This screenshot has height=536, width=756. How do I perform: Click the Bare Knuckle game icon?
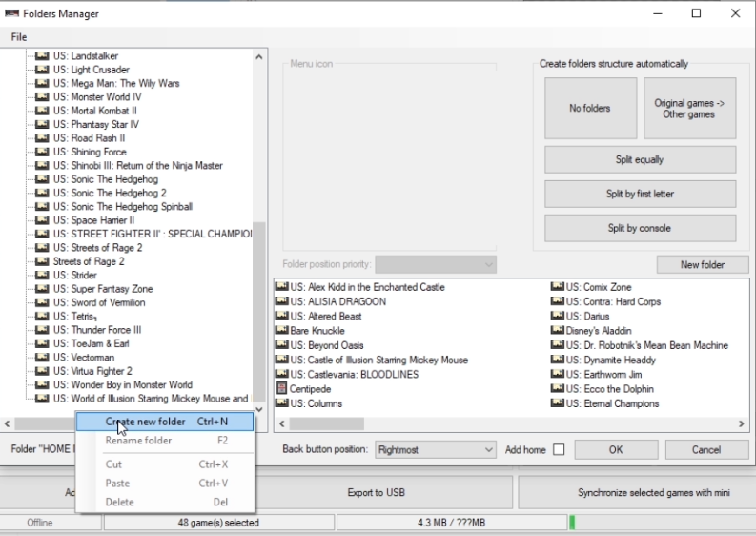click(281, 331)
